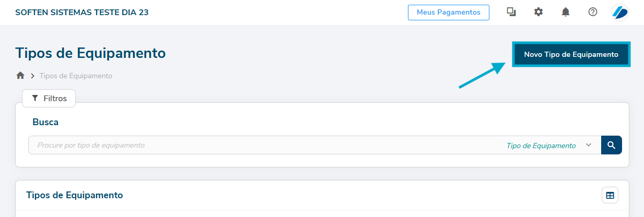Open the Filtros tab
The image size is (644, 217).
[49, 98]
